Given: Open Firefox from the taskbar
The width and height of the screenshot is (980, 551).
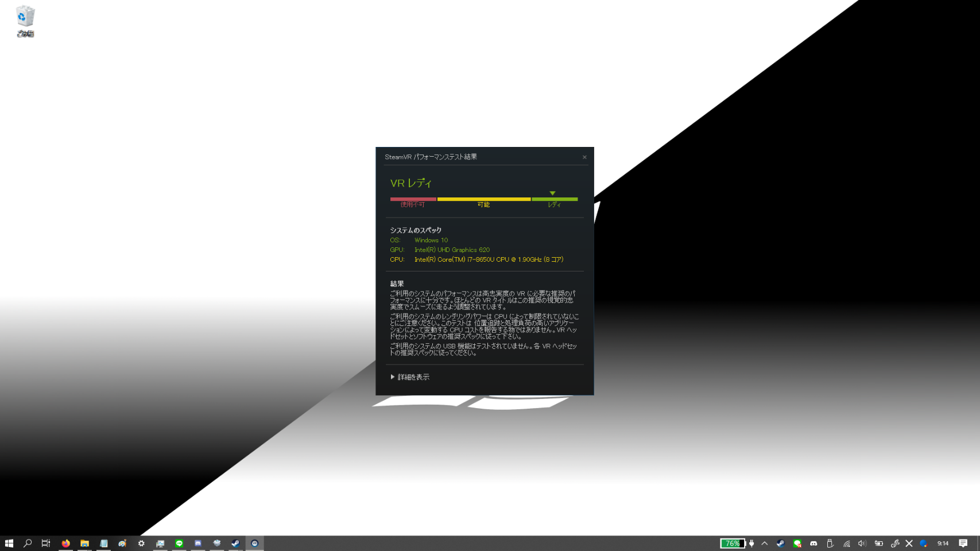Looking at the screenshot, I should pos(66,543).
